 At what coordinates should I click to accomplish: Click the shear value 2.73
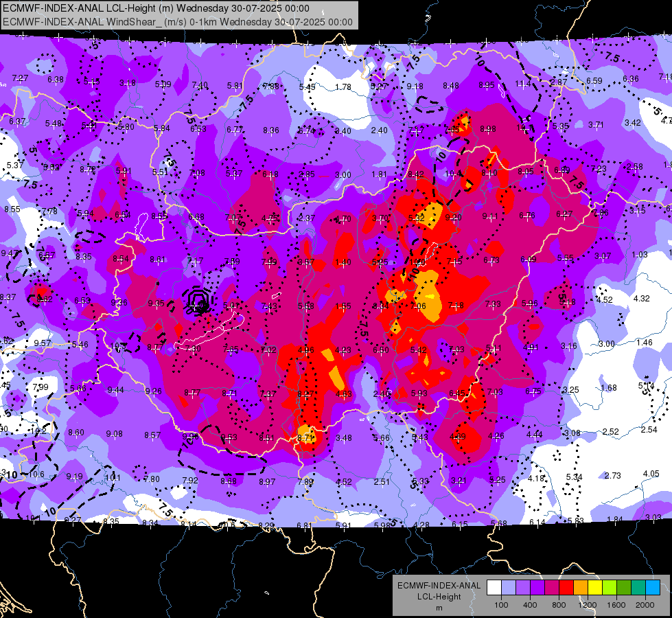[613, 476]
